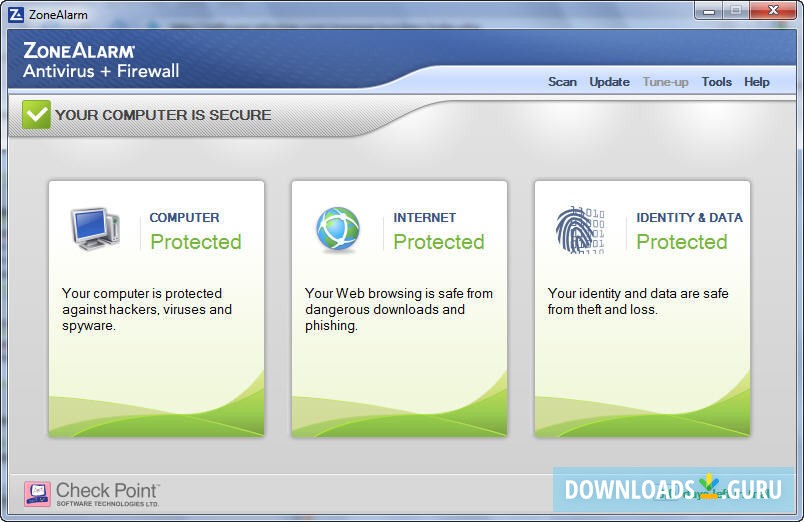Open the Help menu
The height and width of the screenshot is (522, 804).
pyautogui.click(x=756, y=82)
